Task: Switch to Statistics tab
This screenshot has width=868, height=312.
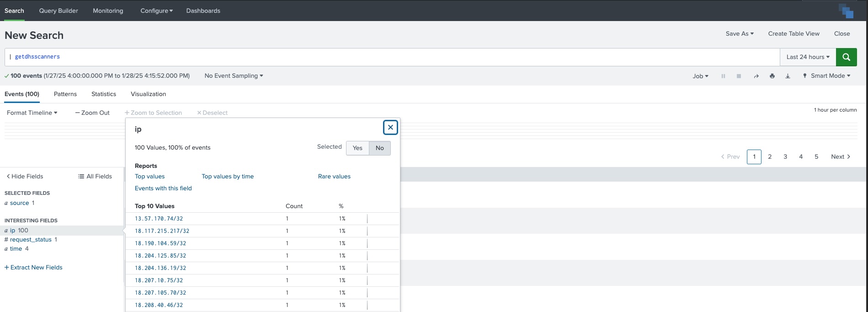Action: 104,94
